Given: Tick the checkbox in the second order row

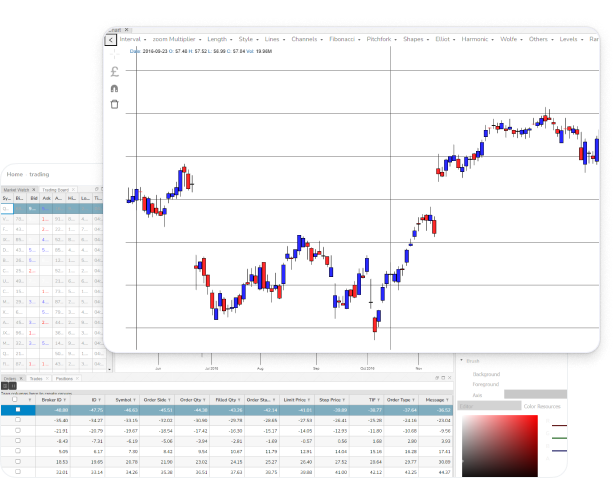Looking at the screenshot, I should (x=17, y=421).
